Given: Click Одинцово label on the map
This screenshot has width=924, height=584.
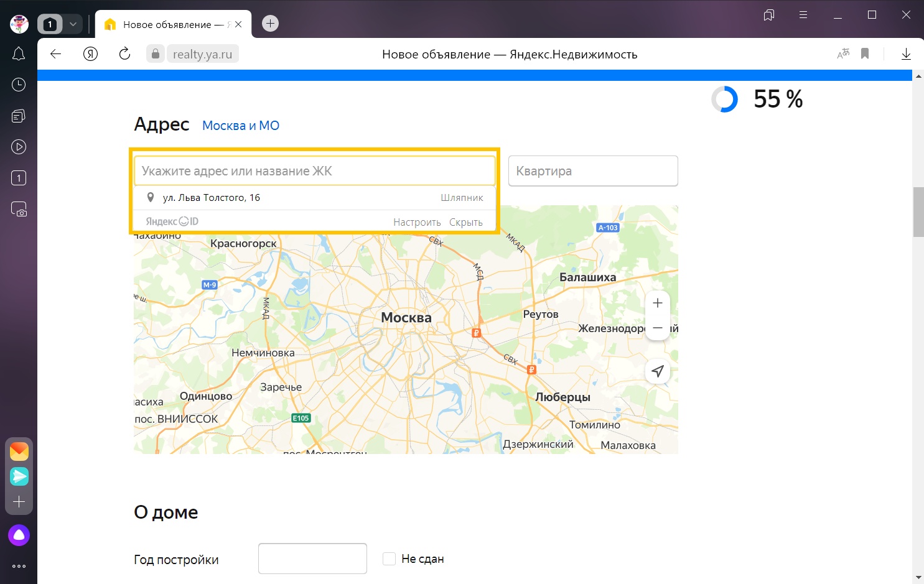Looking at the screenshot, I should click(x=206, y=396).
